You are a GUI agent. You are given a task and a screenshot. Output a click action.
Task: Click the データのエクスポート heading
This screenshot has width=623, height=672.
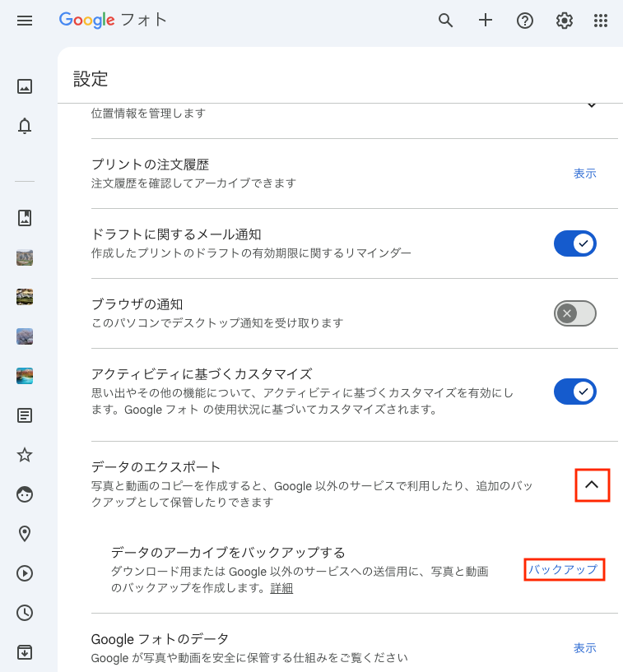[x=156, y=466]
